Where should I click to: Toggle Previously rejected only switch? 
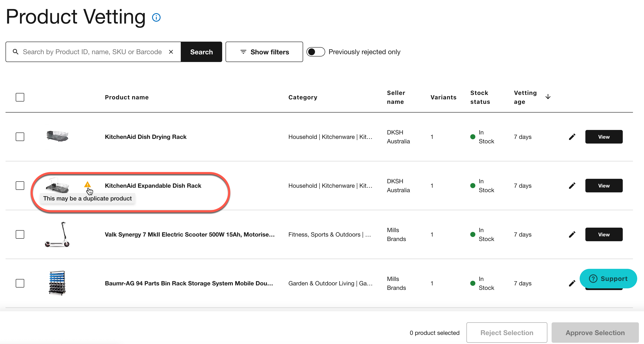coord(315,52)
